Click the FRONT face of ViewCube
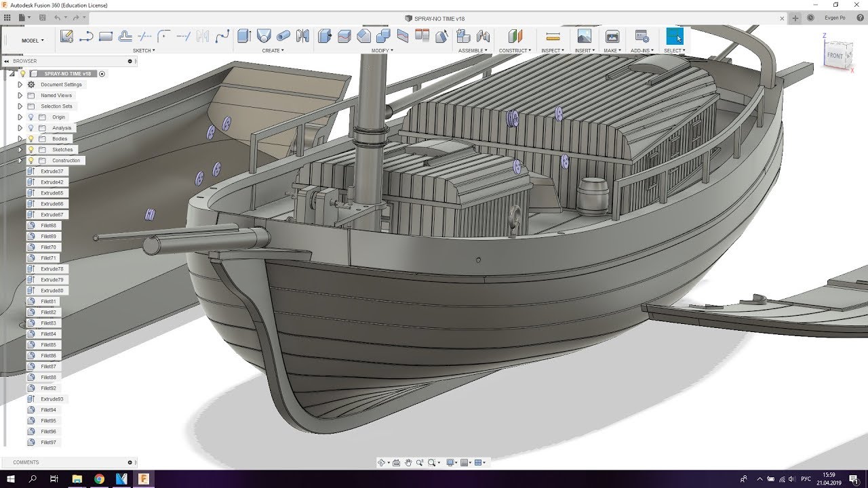This screenshot has height=488, width=868. (835, 56)
